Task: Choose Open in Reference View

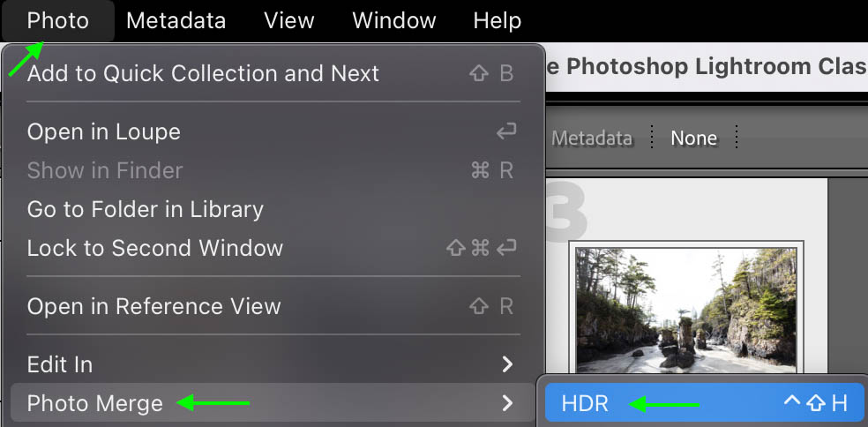Action: [272, 306]
